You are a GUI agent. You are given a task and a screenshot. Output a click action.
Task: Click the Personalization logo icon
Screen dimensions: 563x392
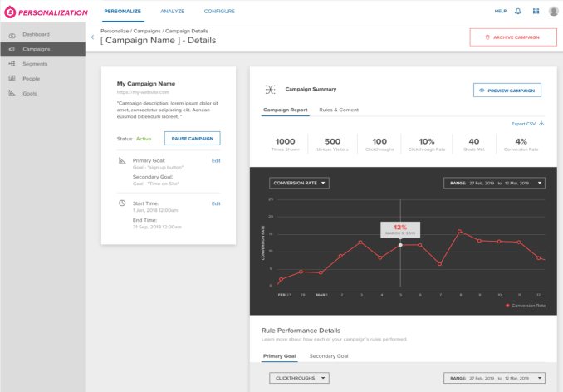click(10, 12)
